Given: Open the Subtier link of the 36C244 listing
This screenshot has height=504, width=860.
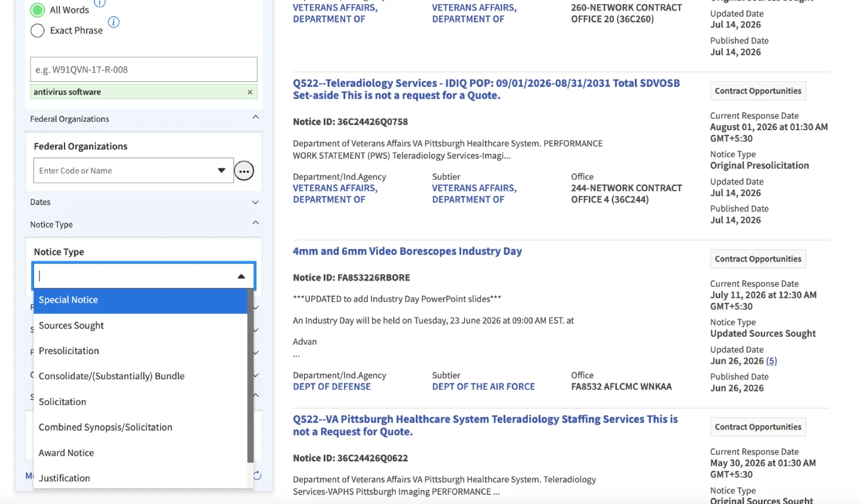Looking at the screenshot, I should click(x=474, y=193).
